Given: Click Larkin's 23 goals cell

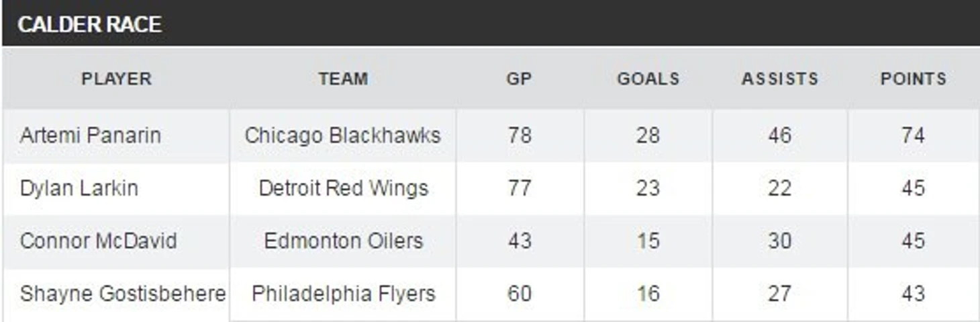Looking at the screenshot, I should click(648, 188).
